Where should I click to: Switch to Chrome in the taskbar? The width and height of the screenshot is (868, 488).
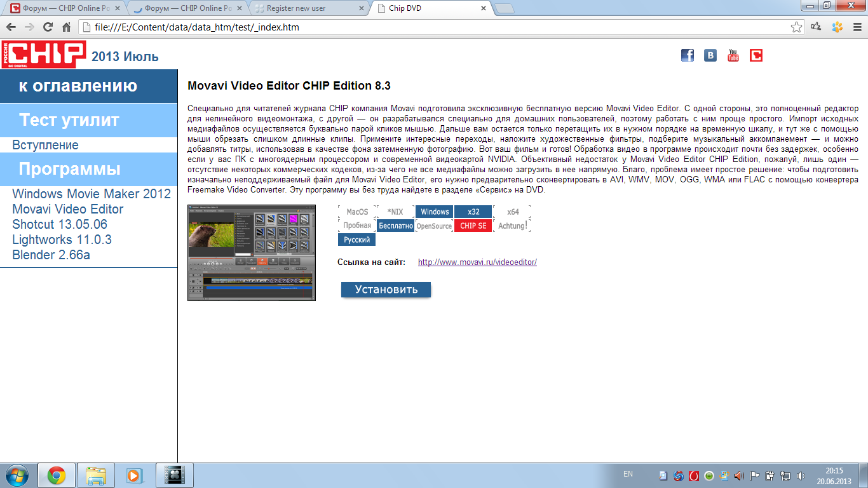(x=56, y=475)
